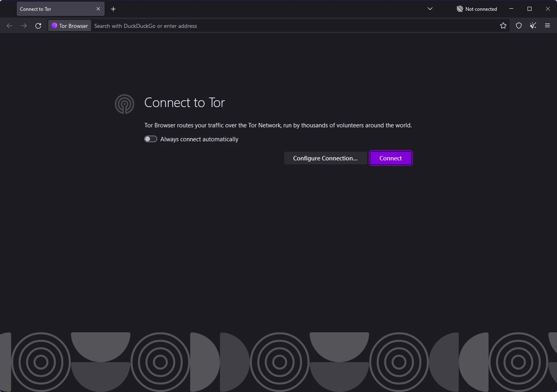Screen dimensions: 557x392
Task: Click the Connect button
Action: click(391, 158)
